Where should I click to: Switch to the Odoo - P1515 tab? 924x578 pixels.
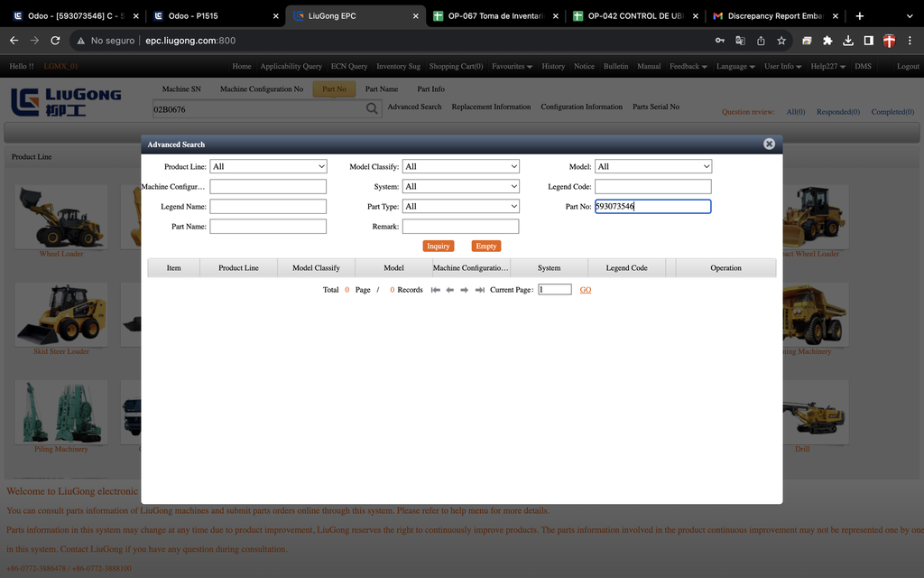tap(217, 16)
